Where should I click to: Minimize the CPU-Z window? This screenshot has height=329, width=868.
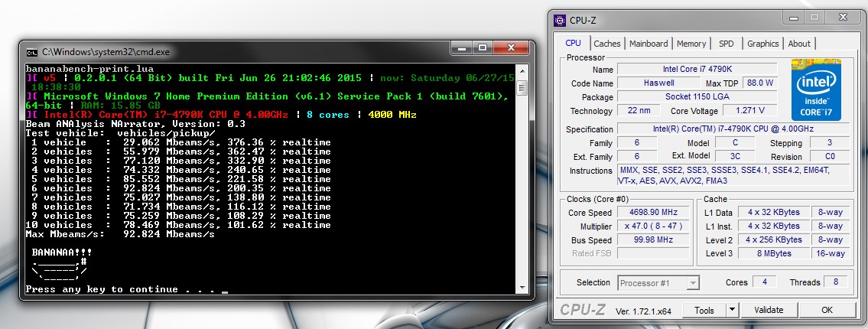click(x=793, y=17)
